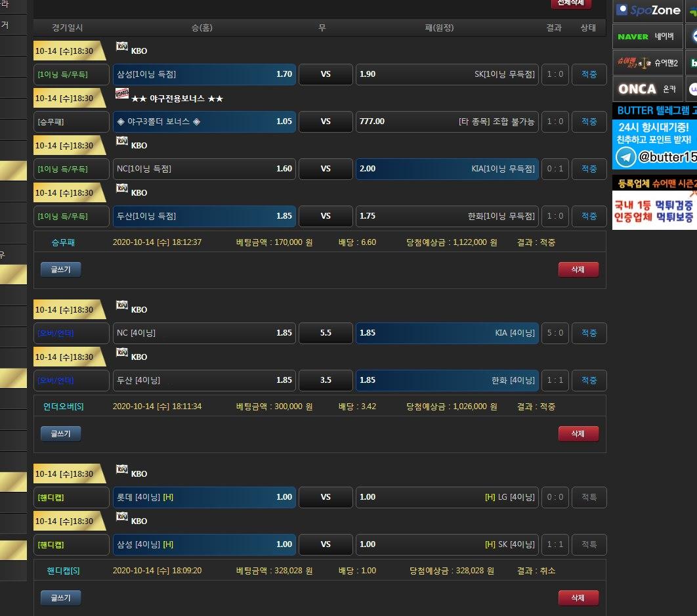The height and width of the screenshot is (616, 697).
Task: Open the 등록업체 슈어맨 먹튀검증 banner
Action: click(x=654, y=202)
